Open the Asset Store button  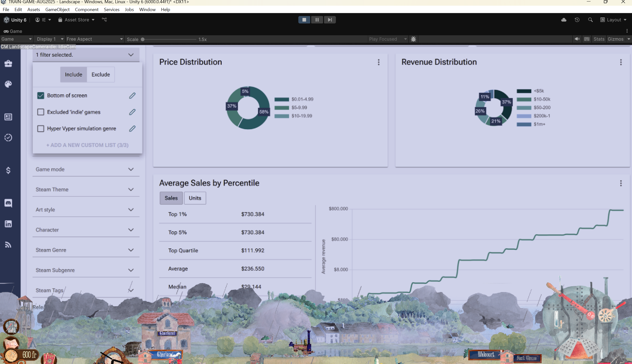76,20
